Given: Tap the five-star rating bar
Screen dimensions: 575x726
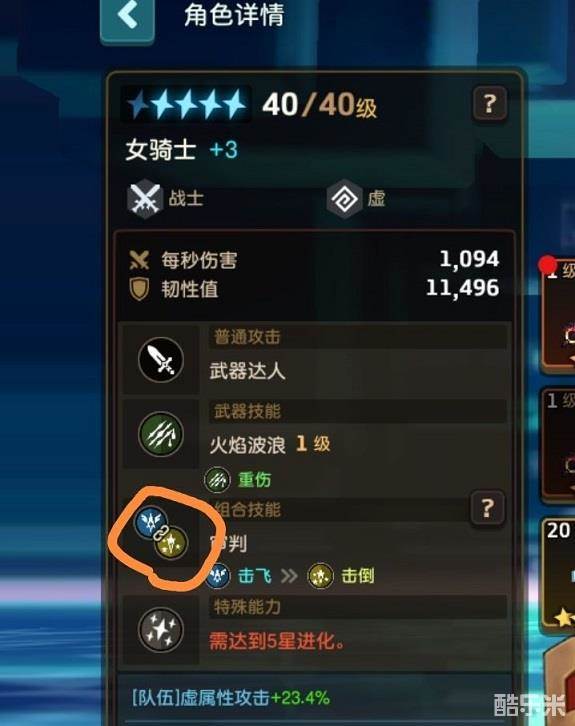Looking at the screenshot, I should tap(186, 105).
